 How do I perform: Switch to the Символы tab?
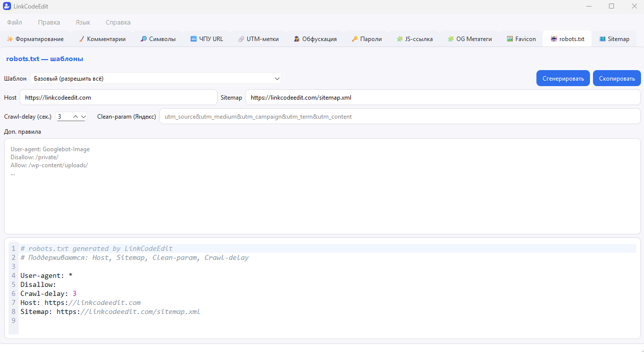(x=158, y=39)
